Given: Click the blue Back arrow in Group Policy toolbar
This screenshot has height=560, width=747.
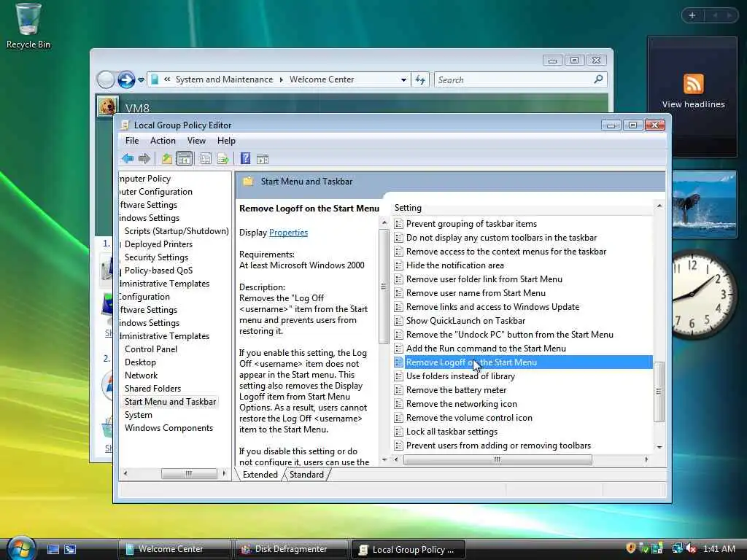Looking at the screenshot, I should coord(127,158).
